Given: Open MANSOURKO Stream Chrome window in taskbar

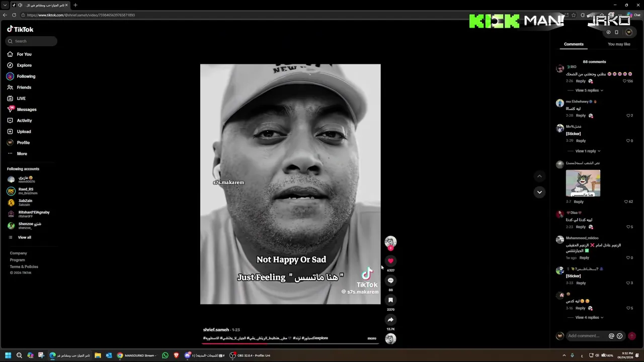Looking at the screenshot, I should tap(136, 355).
